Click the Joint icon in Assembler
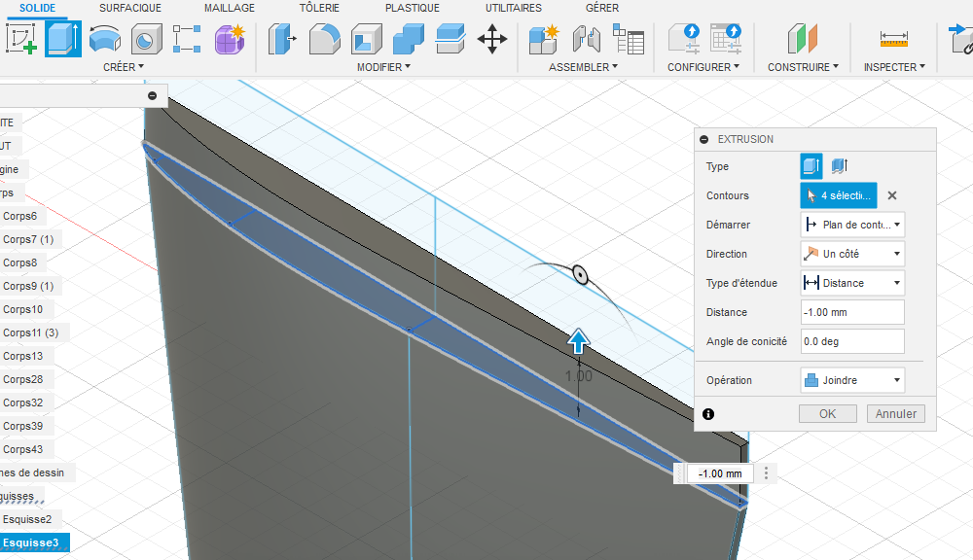This screenshot has height=560, width=973. 586,40
